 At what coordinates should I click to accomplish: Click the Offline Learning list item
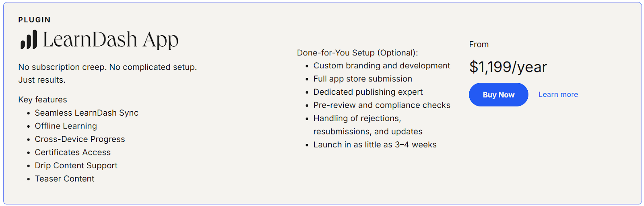66,126
